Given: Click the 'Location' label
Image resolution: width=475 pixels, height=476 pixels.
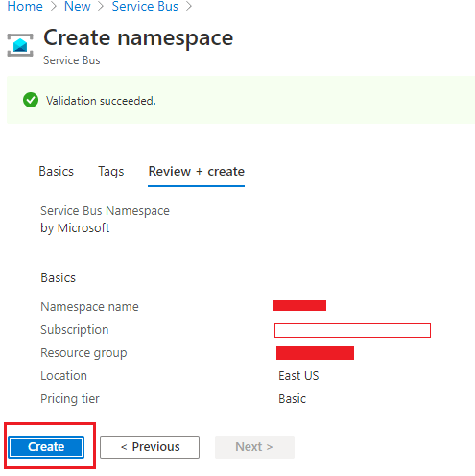Looking at the screenshot, I should tap(63, 376).
